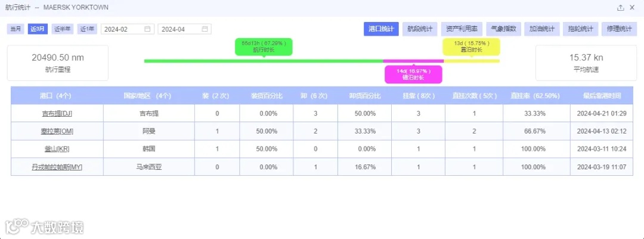644x239 pixels.
Task: Click the 2024-04-13 02:12 timestamp cell
Action: 602,131
